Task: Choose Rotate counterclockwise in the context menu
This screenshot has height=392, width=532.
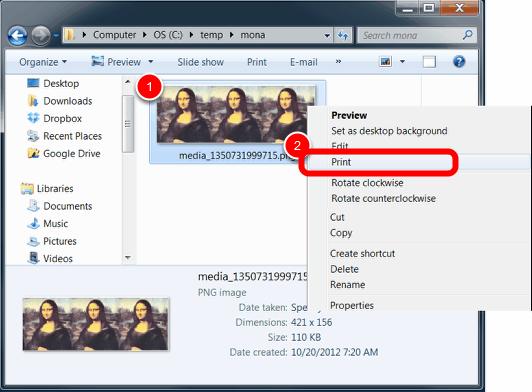Action: (383, 199)
